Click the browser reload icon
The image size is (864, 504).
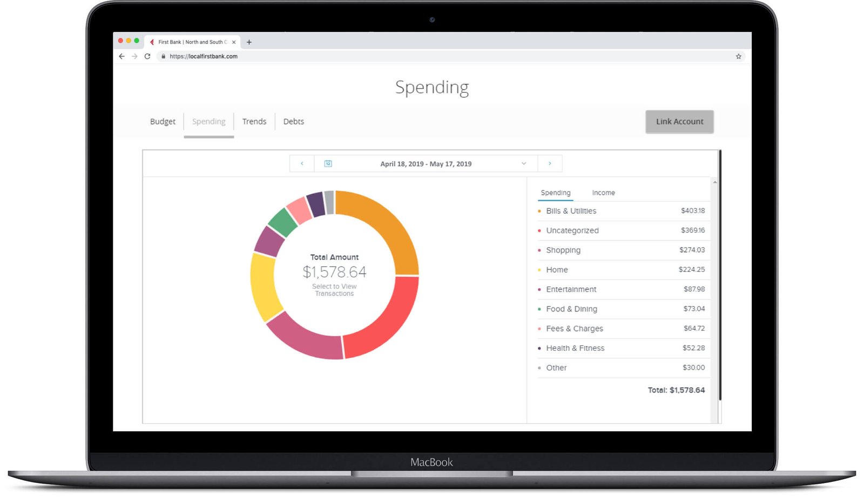pos(148,56)
